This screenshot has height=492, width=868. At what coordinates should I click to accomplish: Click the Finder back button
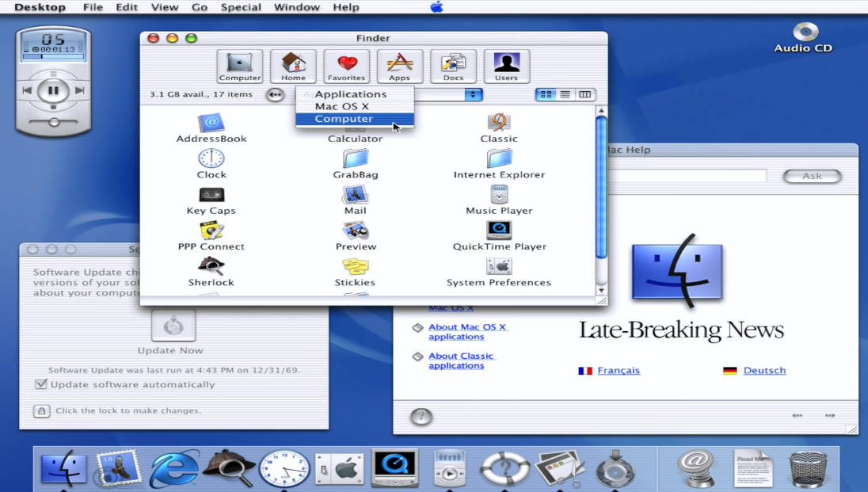click(x=275, y=94)
